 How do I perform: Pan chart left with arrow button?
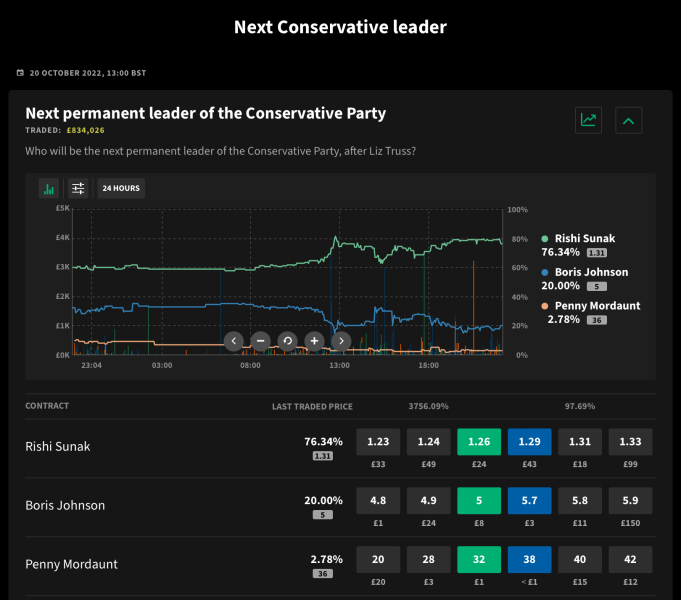(234, 341)
